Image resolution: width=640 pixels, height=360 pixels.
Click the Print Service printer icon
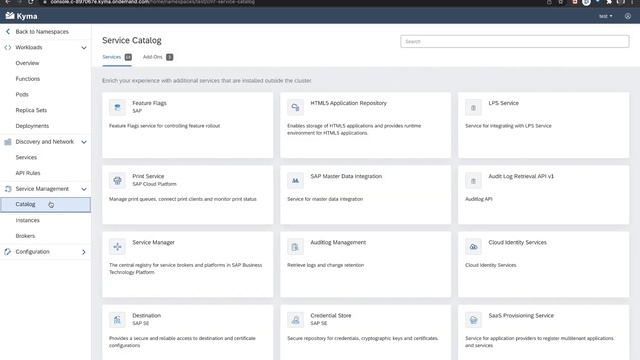coord(117,180)
